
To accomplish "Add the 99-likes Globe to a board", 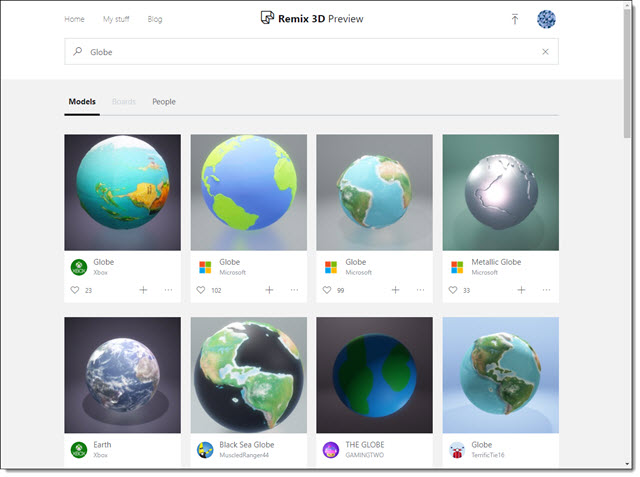I will (x=396, y=290).
